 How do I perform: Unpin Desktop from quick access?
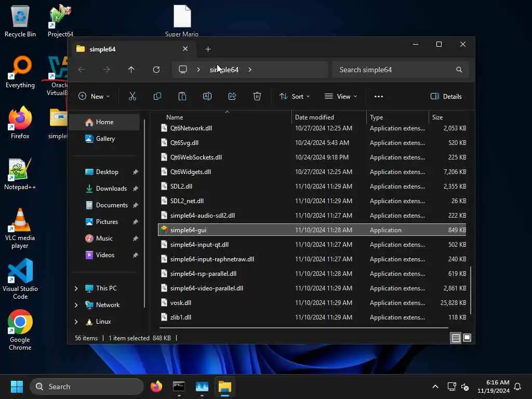click(x=136, y=172)
